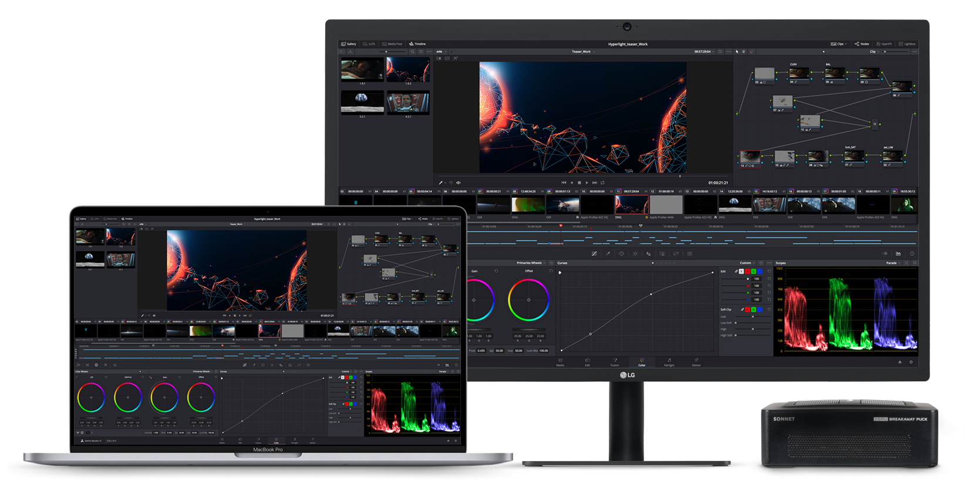980x491 pixels.
Task: Select the hand pan tool above monitor node graph
Action: 743,52
